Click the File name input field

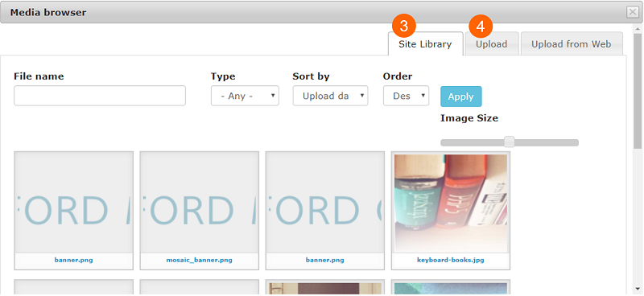click(x=100, y=96)
